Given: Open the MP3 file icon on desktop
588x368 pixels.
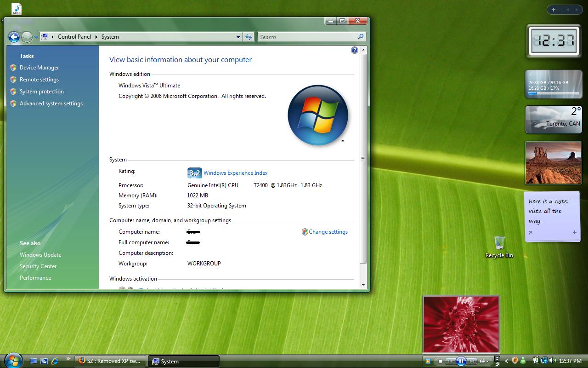Looking at the screenshot, I should tap(17, 9).
